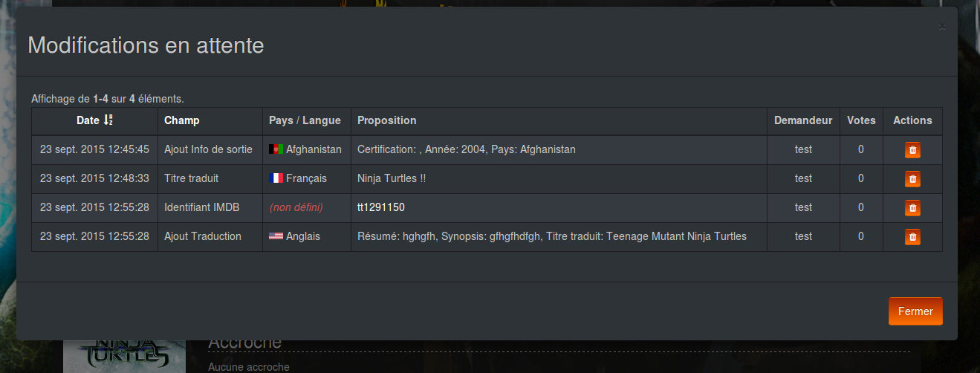980x373 pixels.
Task: Delete the Titre traduit modification
Action: [x=912, y=179]
